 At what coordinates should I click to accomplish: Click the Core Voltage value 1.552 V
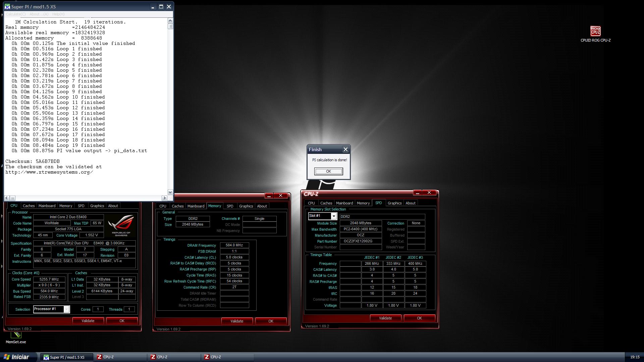(x=92, y=235)
